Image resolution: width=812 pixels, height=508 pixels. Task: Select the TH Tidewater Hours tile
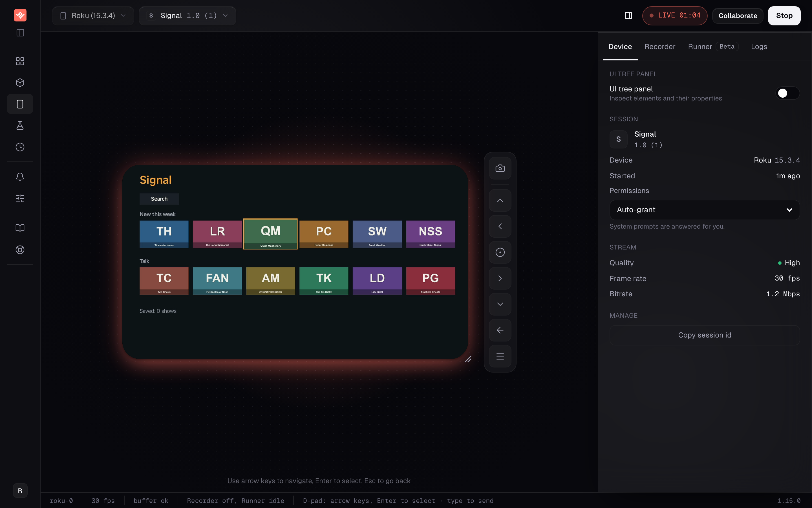[x=164, y=234]
